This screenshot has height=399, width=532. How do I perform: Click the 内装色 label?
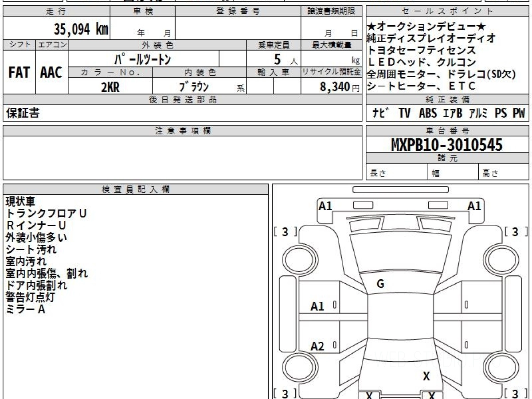[199, 72]
